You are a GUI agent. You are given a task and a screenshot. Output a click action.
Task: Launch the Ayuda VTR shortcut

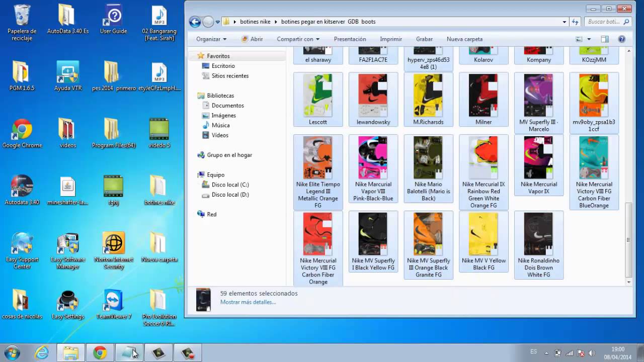[x=68, y=76]
